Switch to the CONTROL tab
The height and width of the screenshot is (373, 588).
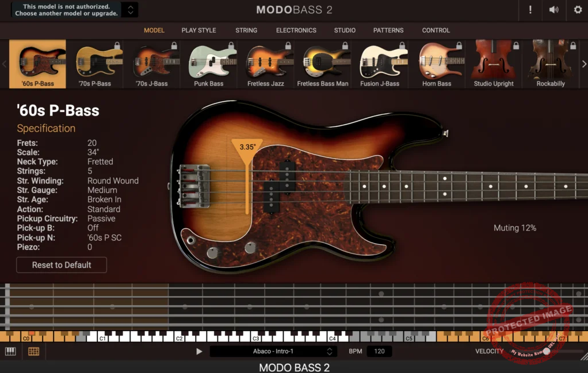point(436,30)
